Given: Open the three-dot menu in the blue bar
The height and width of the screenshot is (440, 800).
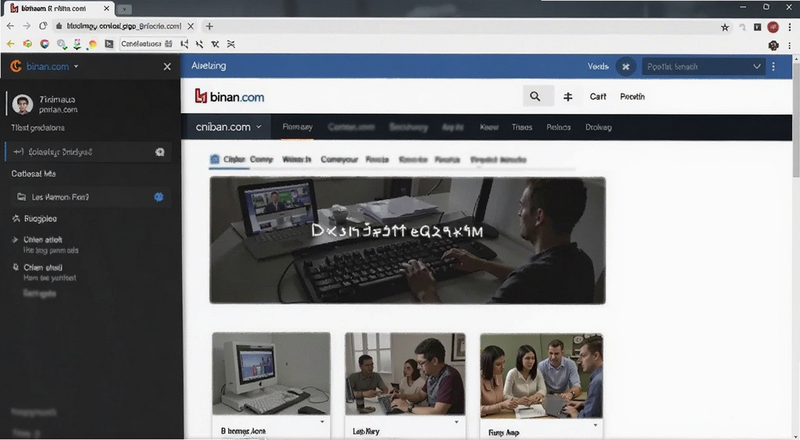Looking at the screenshot, I should [x=773, y=67].
